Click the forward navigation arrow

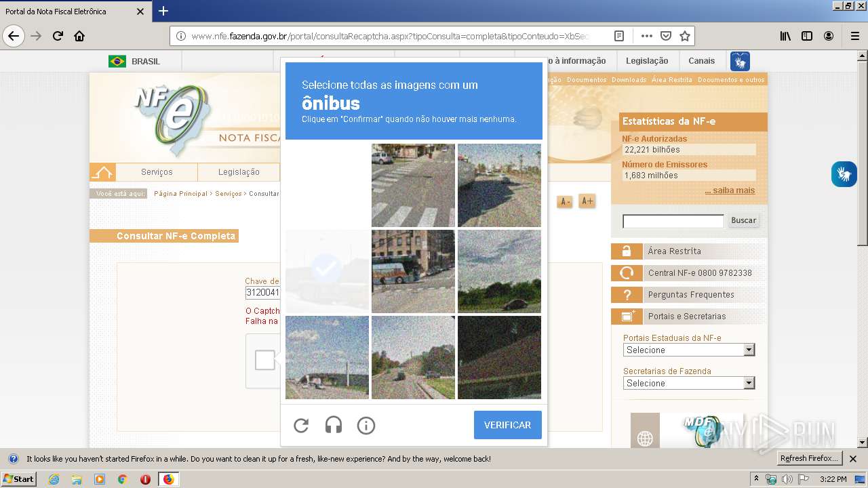36,36
